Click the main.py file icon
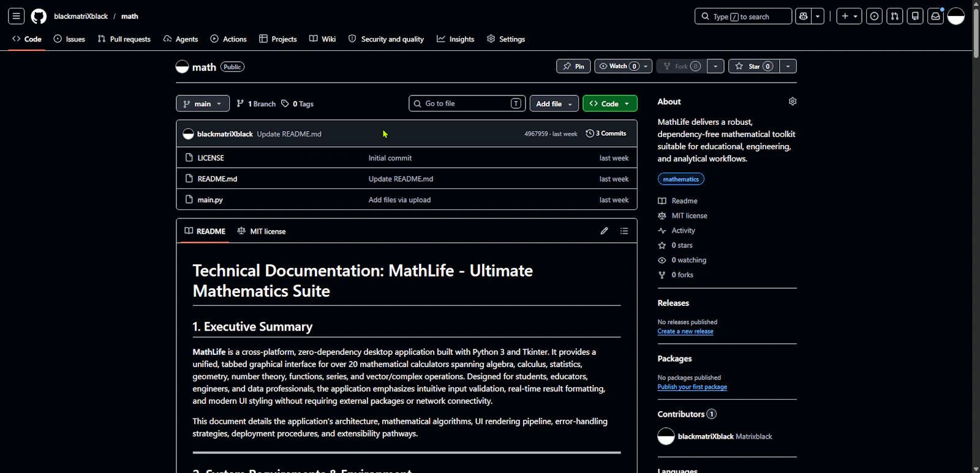Screen dimensions: 980x473 189,199
